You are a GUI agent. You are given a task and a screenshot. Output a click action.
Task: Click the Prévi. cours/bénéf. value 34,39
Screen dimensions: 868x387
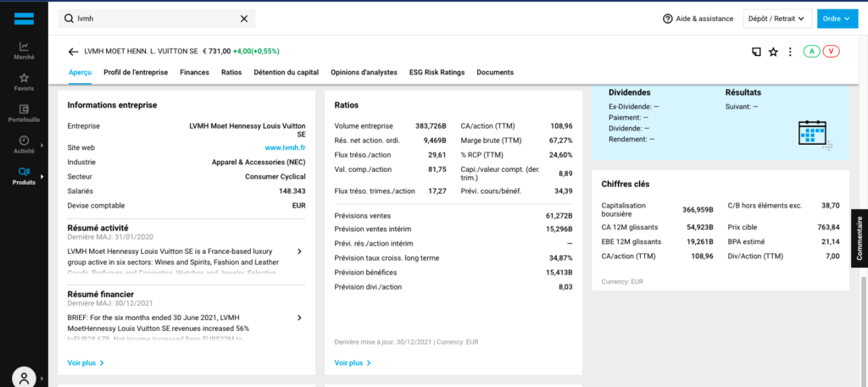click(564, 191)
